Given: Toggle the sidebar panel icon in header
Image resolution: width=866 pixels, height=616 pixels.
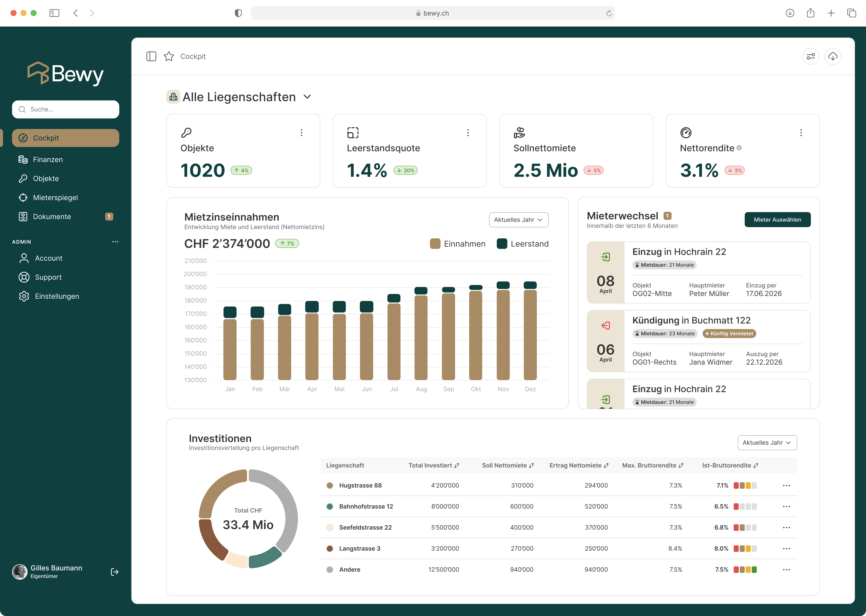Looking at the screenshot, I should (x=151, y=57).
